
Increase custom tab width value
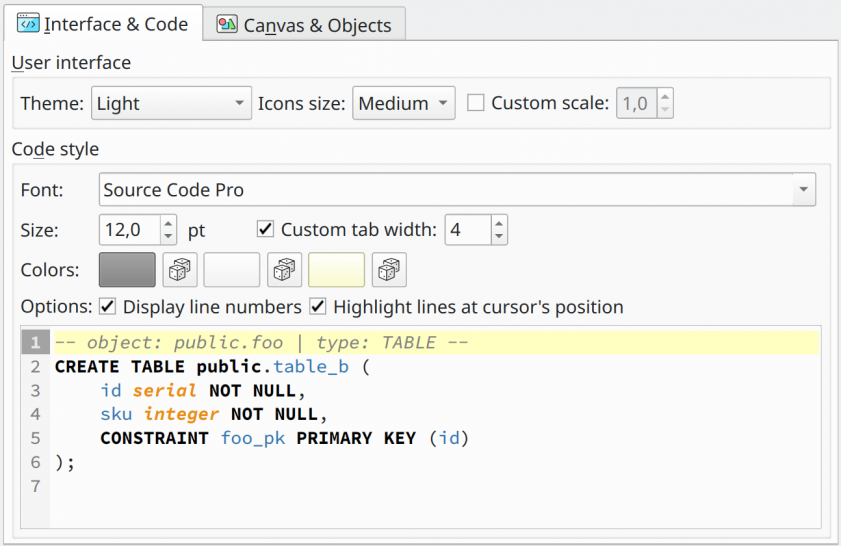tap(499, 224)
